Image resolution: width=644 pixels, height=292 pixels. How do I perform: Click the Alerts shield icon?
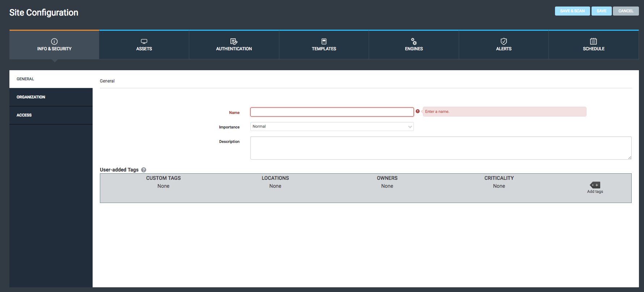pyautogui.click(x=504, y=41)
